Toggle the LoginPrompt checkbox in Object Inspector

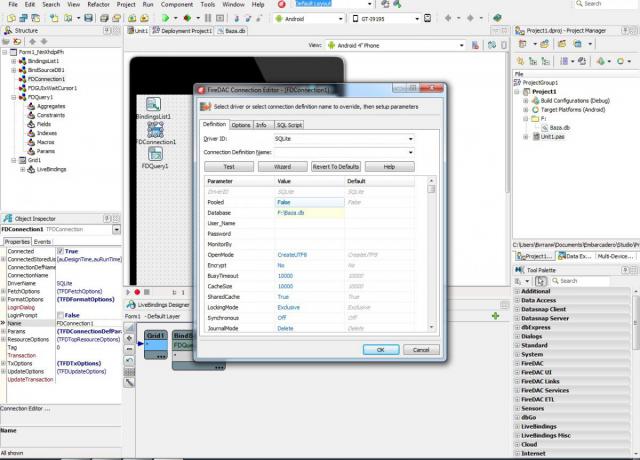[60, 315]
